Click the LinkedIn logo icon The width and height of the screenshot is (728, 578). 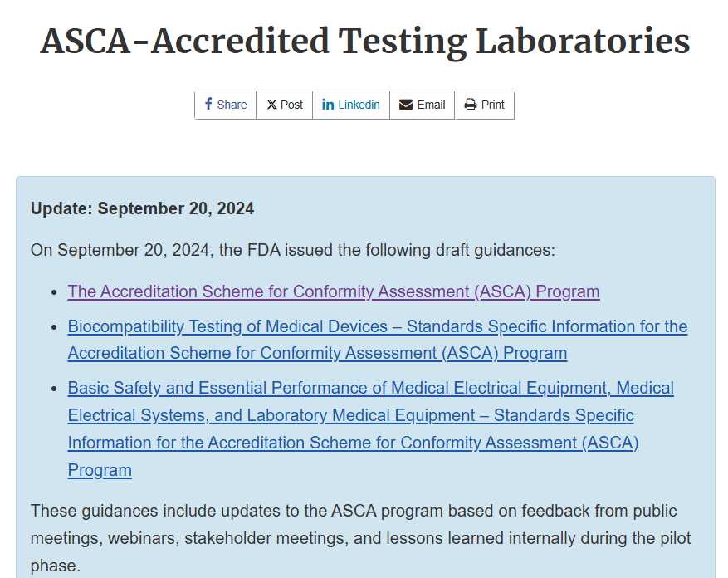click(328, 105)
